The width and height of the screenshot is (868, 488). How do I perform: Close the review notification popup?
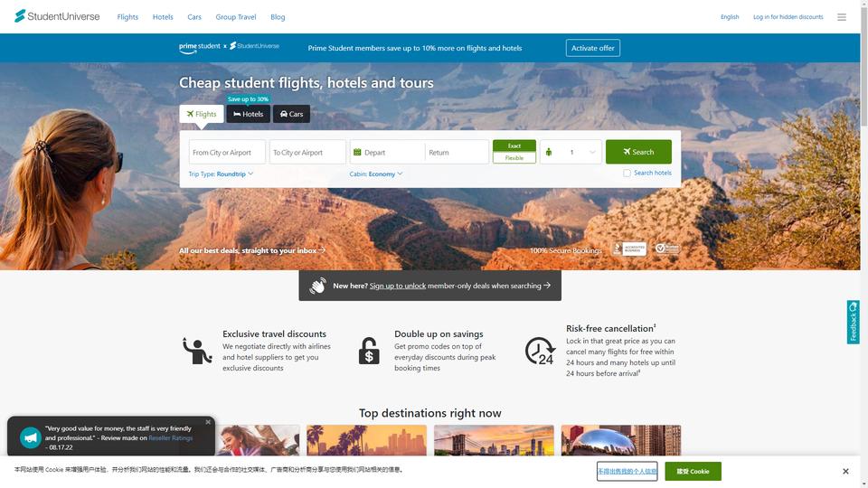pos(208,422)
